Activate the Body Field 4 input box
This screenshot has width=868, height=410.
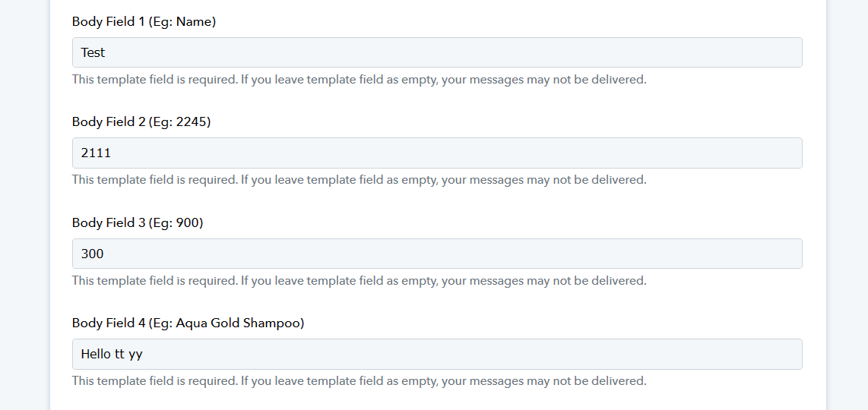pos(437,354)
